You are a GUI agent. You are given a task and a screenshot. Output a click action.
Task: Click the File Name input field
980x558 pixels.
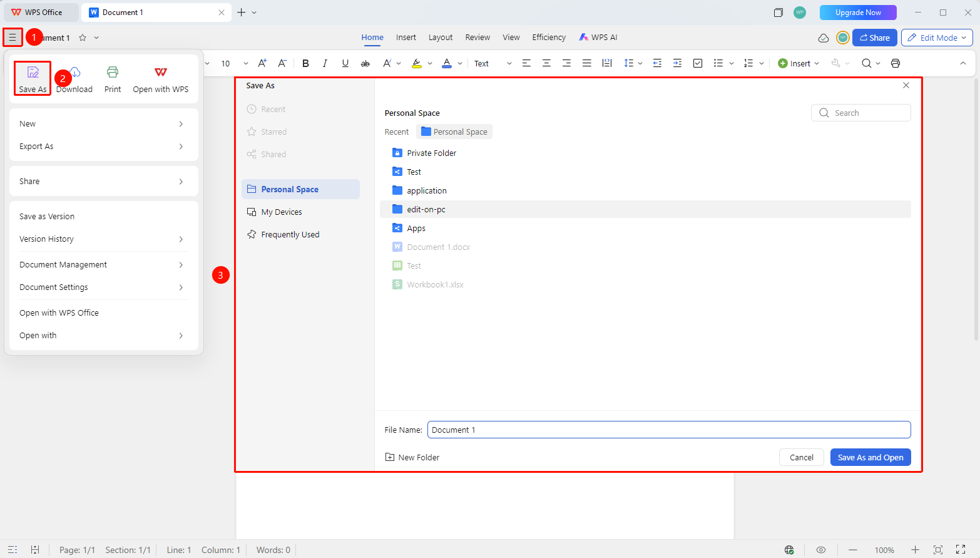coord(669,430)
